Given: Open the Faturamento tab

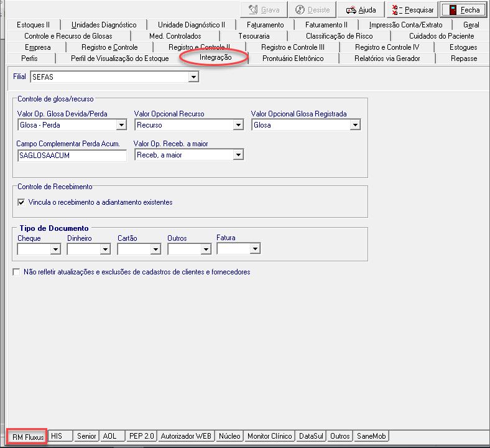Looking at the screenshot, I should click(265, 25).
